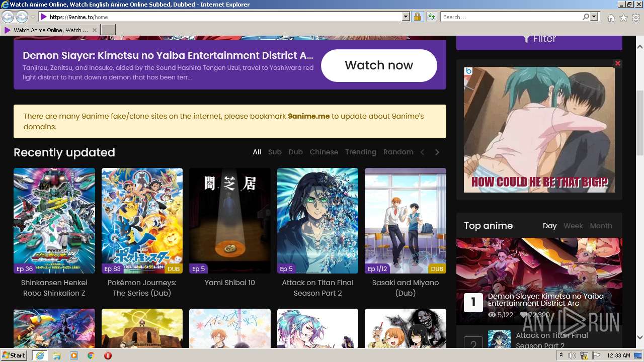This screenshot has width=644, height=362.
Task: Click the volume speaker tray icon
Action: click(x=572, y=355)
